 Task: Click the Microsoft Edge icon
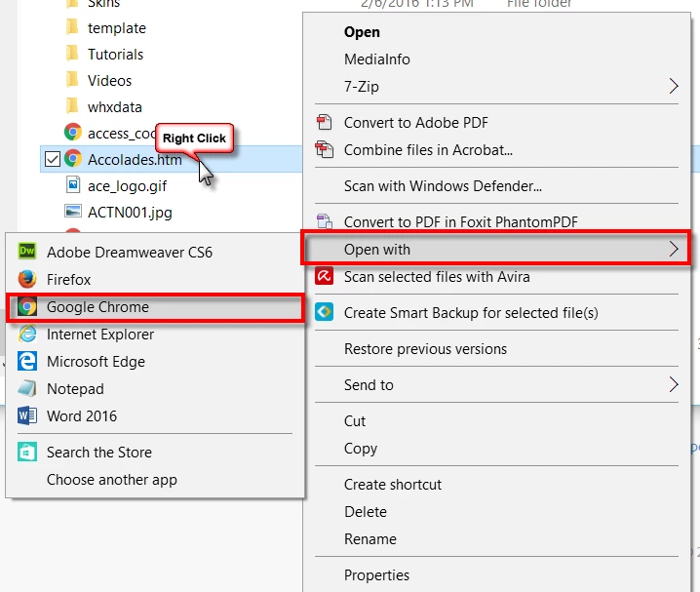26,361
